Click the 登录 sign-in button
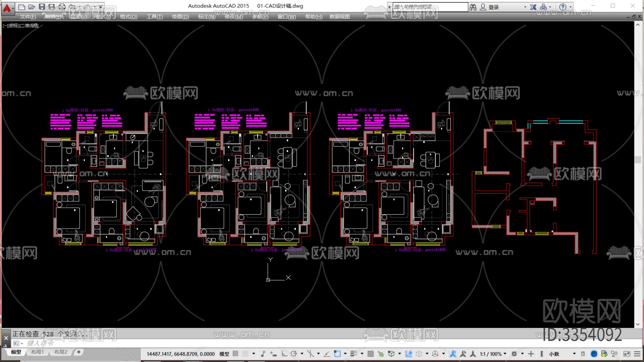This screenshot has height=362, width=644. tap(493, 7)
